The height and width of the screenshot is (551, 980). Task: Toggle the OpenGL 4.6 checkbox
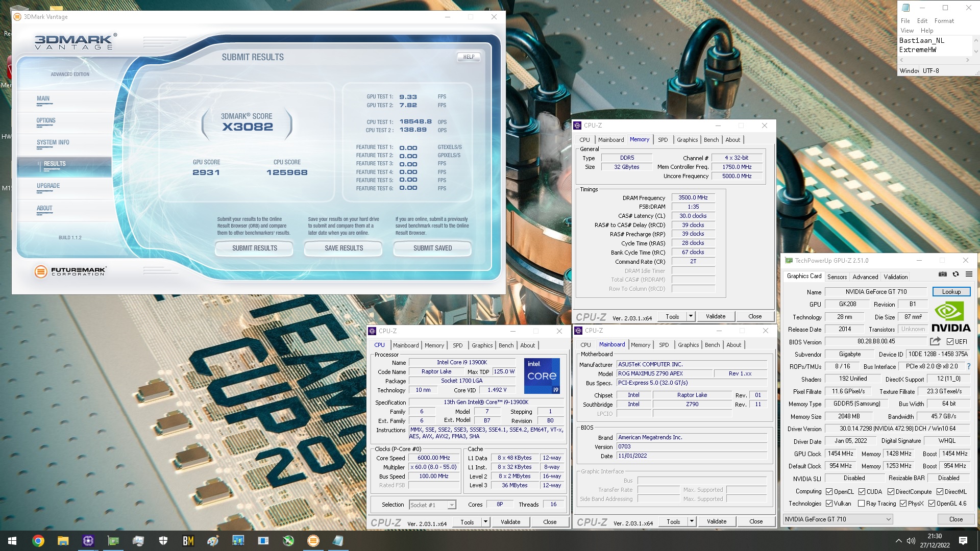[932, 504]
